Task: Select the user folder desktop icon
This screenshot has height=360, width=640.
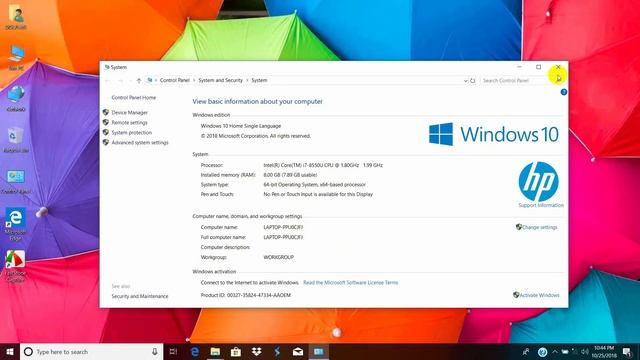Action: tap(16, 17)
